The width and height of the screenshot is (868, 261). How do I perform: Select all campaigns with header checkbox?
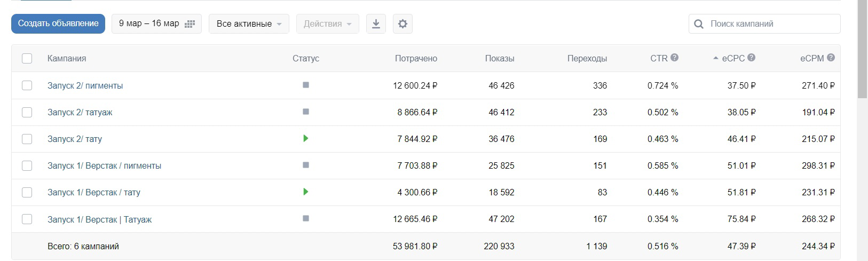27,58
